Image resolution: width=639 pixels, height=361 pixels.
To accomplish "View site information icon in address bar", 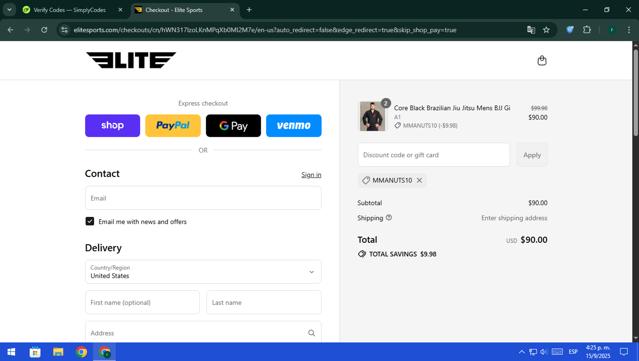I will pyautogui.click(x=64, y=30).
